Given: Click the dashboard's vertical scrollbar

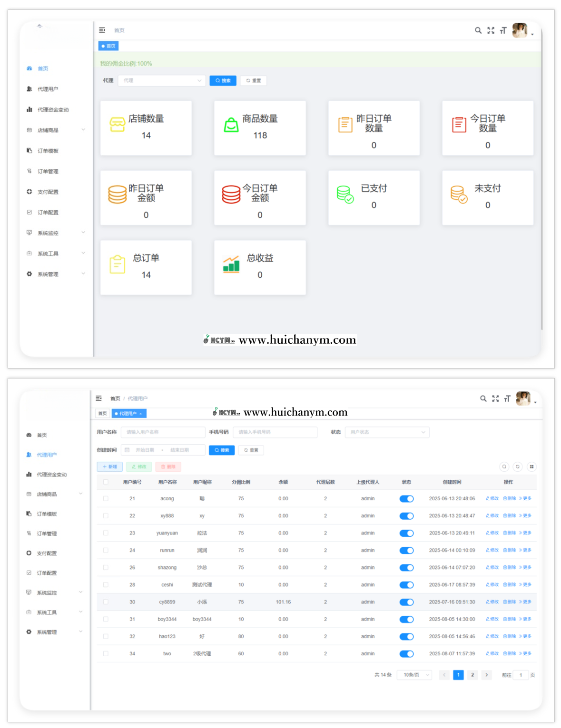Looking at the screenshot, I should click(541, 190).
